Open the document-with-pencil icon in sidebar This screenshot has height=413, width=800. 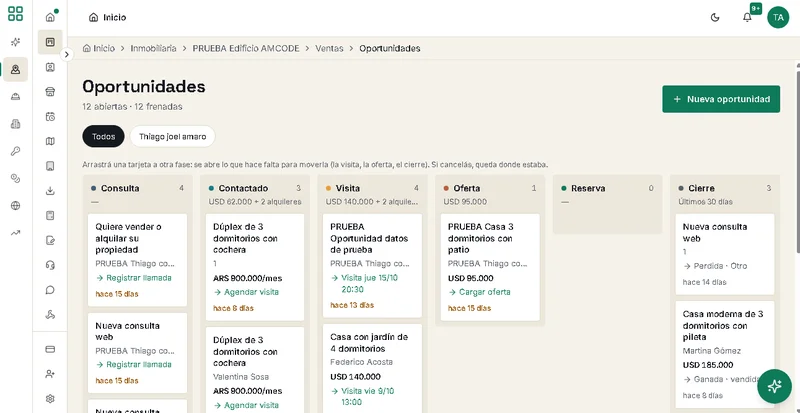tap(50, 240)
